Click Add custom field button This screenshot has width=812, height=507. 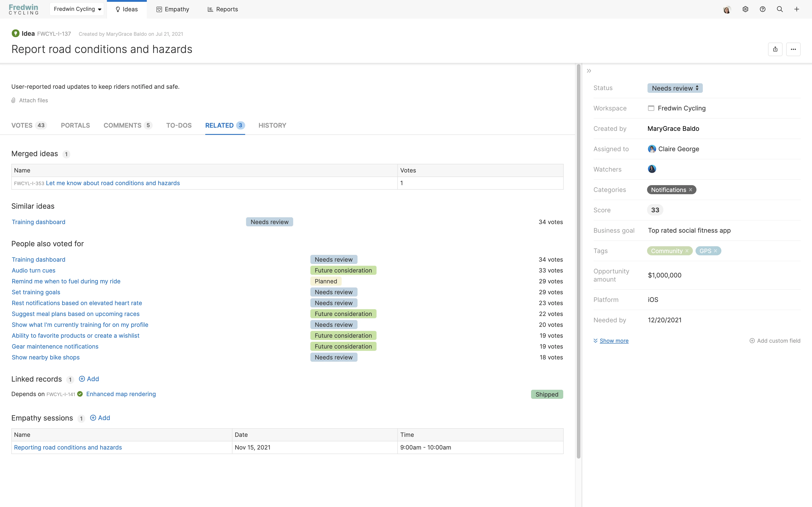pyautogui.click(x=775, y=341)
